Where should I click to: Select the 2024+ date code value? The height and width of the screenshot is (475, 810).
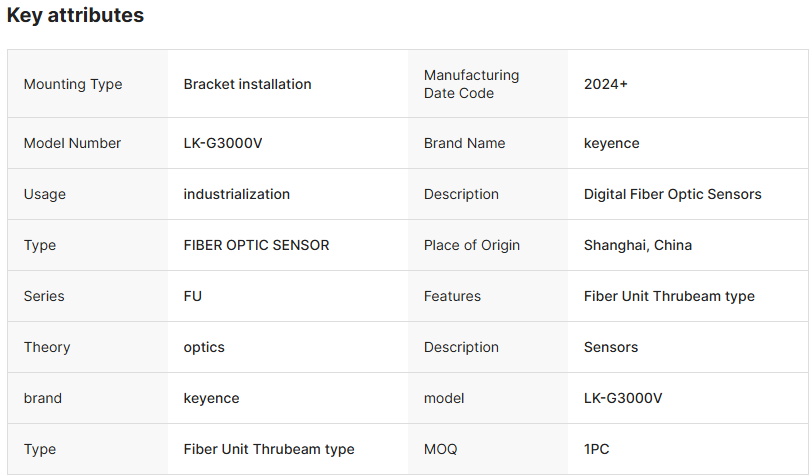[606, 84]
